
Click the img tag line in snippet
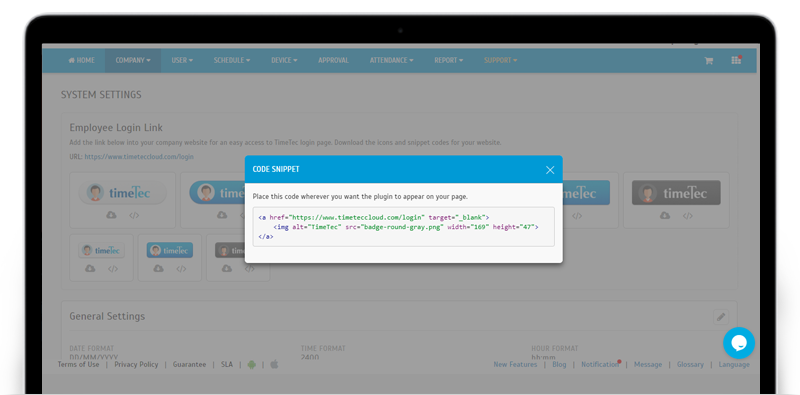click(406, 227)
